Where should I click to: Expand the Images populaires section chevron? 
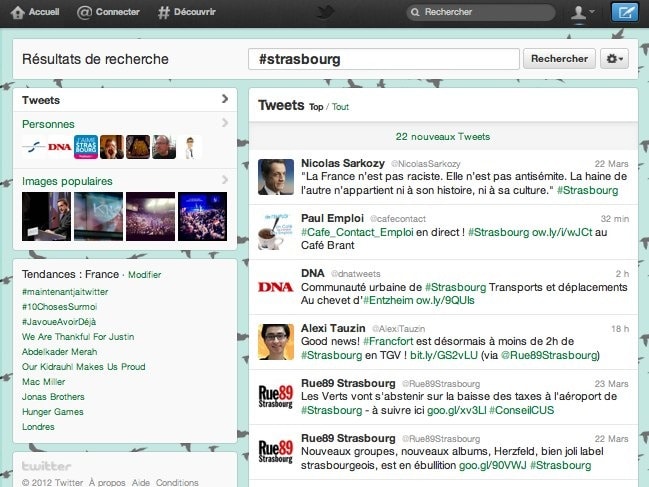click(225, 181)
